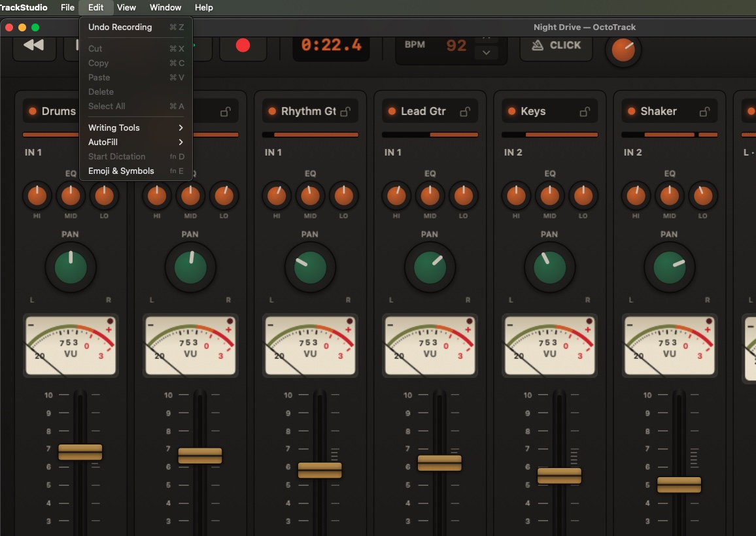
Task: Click the Shaker volume fader handle
Action: pyautogui.click(x=679, y=484)
